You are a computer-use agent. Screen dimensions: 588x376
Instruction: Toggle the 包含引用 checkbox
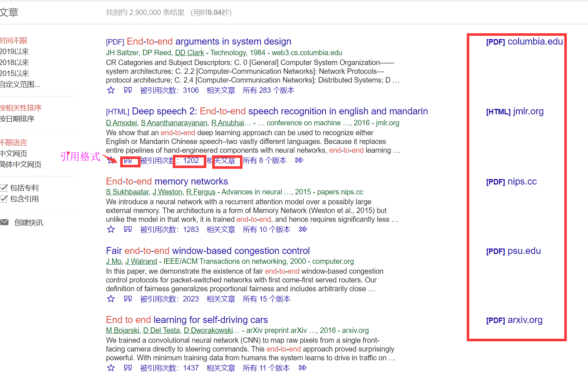pos(4,199)
